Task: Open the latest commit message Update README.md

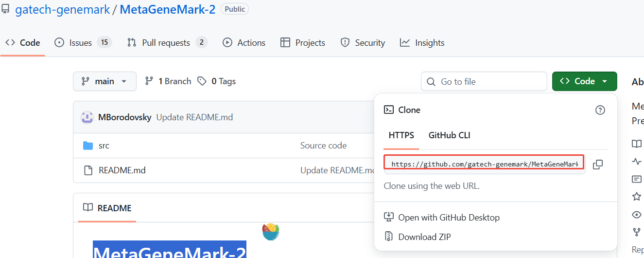Action: pyautogui.click(x=194, y=117)
